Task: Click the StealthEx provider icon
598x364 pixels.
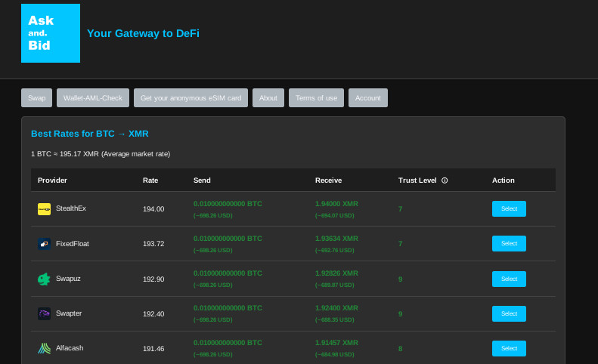Action: [x=44, y=209]
